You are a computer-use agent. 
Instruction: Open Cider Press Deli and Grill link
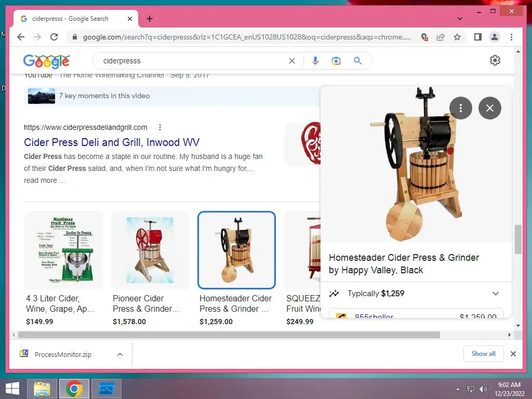click(112, 142)
